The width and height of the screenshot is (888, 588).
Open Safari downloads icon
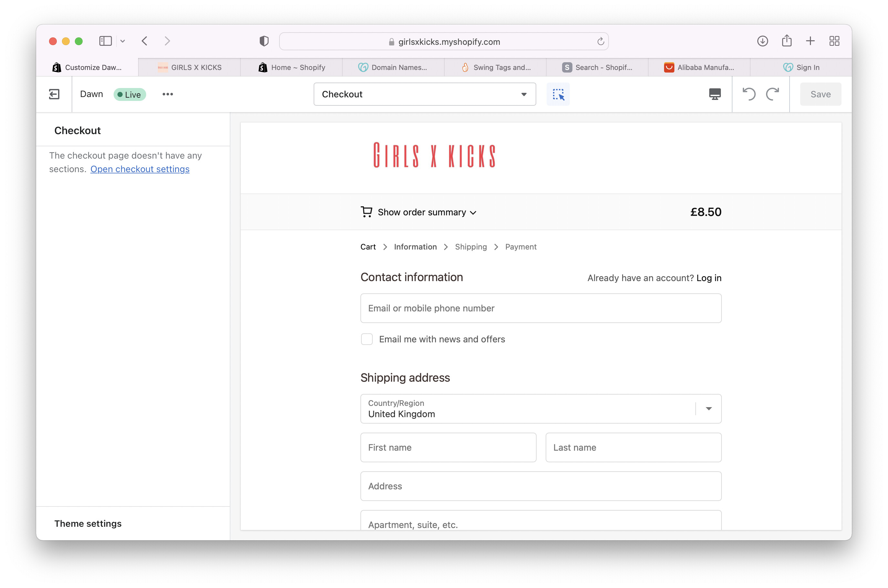pos(762,41)
